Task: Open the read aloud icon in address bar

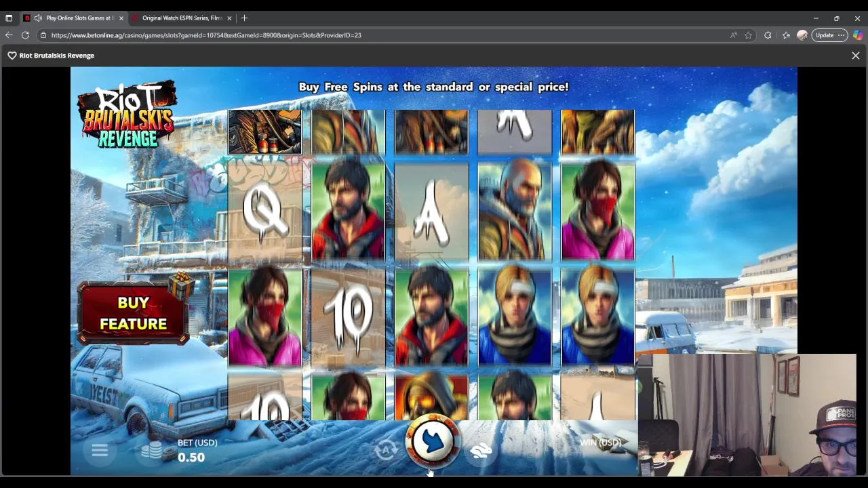Action: pyautogui.click(x=734, y=35)
